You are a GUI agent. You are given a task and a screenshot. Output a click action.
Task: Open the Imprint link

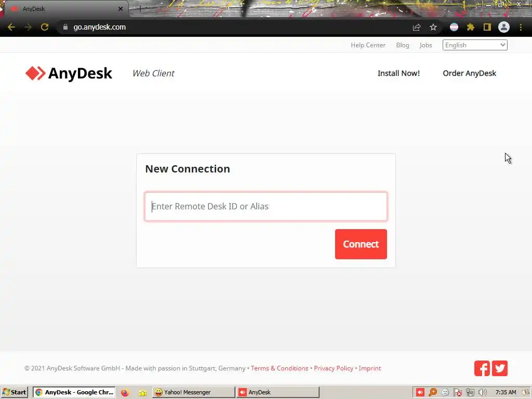click(370, 368)
